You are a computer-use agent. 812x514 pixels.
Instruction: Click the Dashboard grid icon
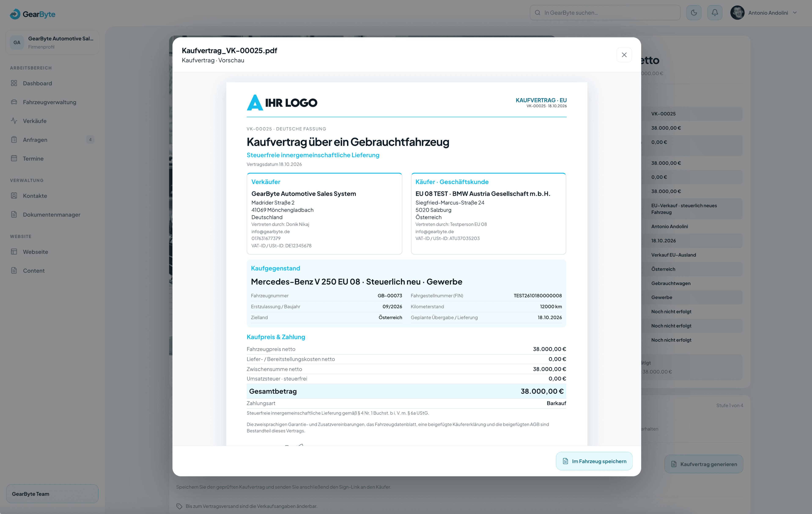14,83
